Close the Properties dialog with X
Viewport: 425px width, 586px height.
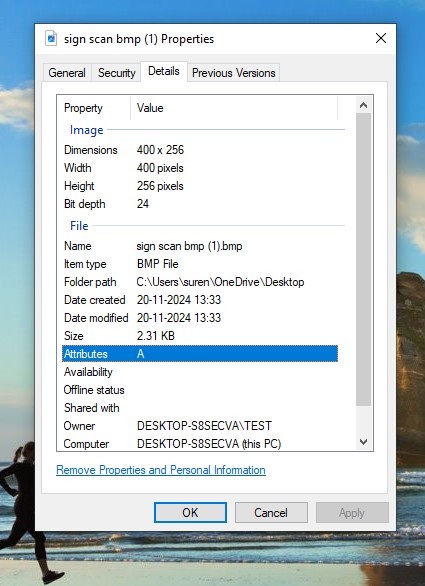381,38
